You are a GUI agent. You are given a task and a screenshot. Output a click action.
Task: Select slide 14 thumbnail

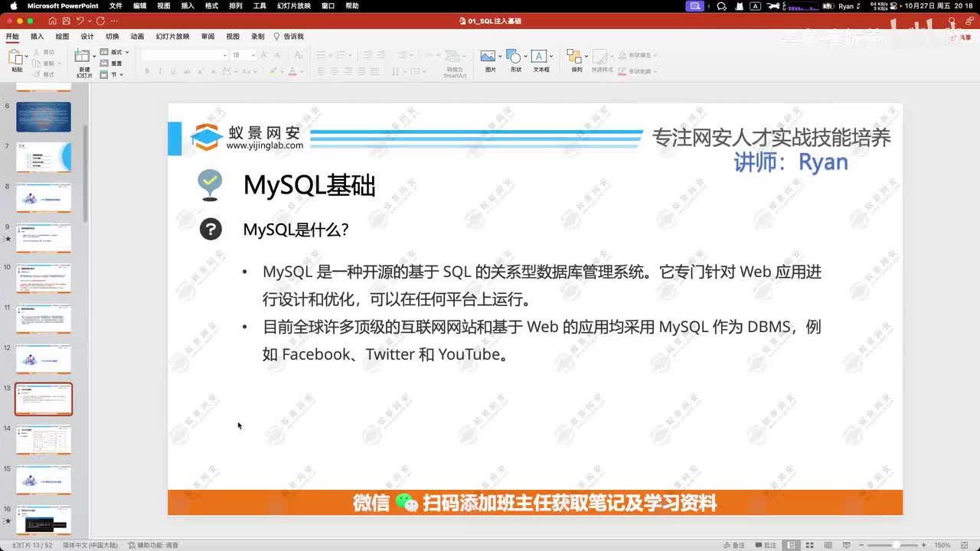(44, 439)
